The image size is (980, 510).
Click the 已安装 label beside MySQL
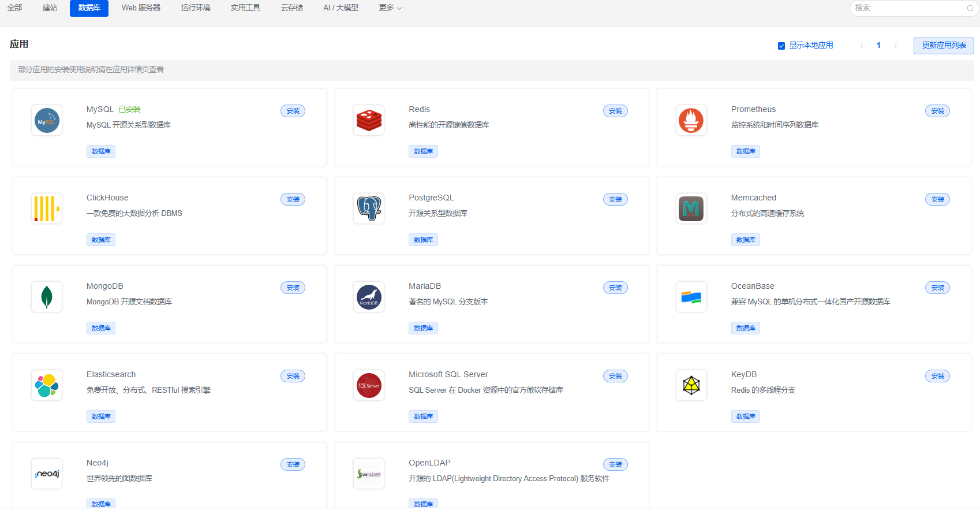(130, 109)
